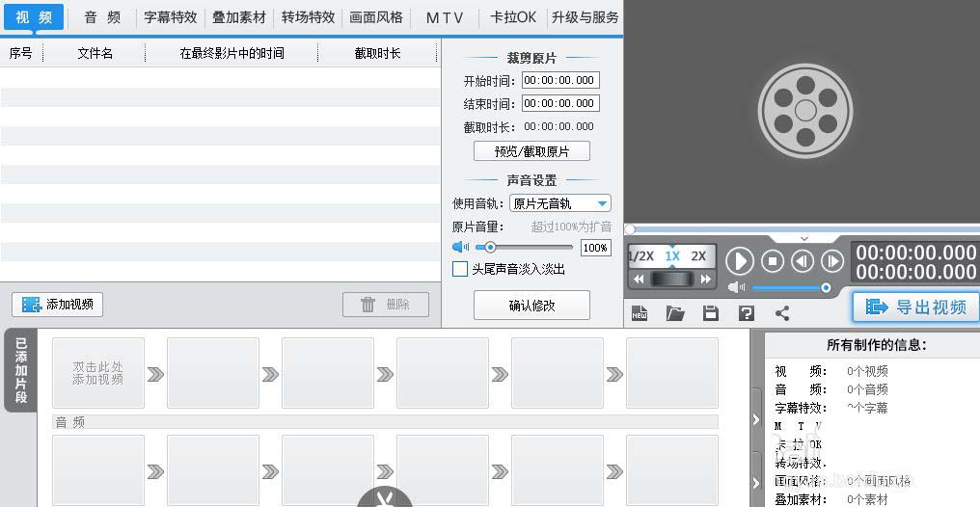Click the 添加视频 button
Viewport: 980px width, 507px height.
tap(58, 305)
